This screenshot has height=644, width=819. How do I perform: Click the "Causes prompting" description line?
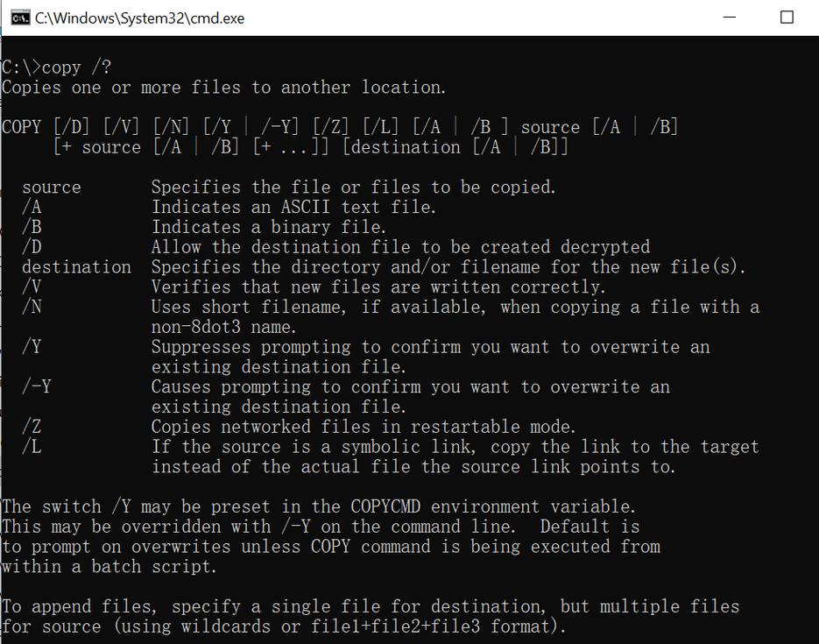tap(410, 386)
